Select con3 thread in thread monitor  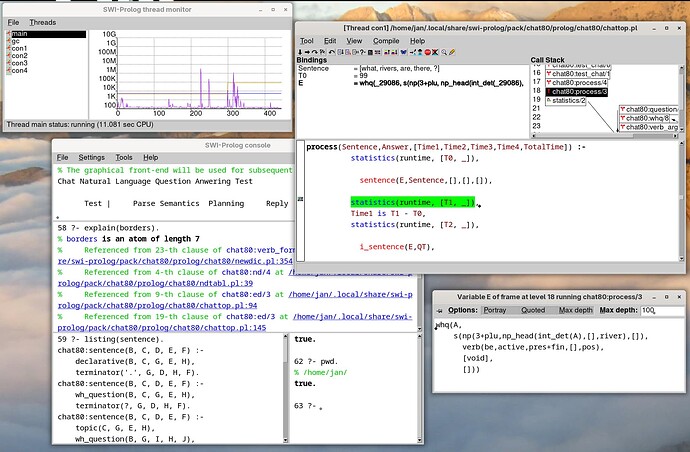17,63
